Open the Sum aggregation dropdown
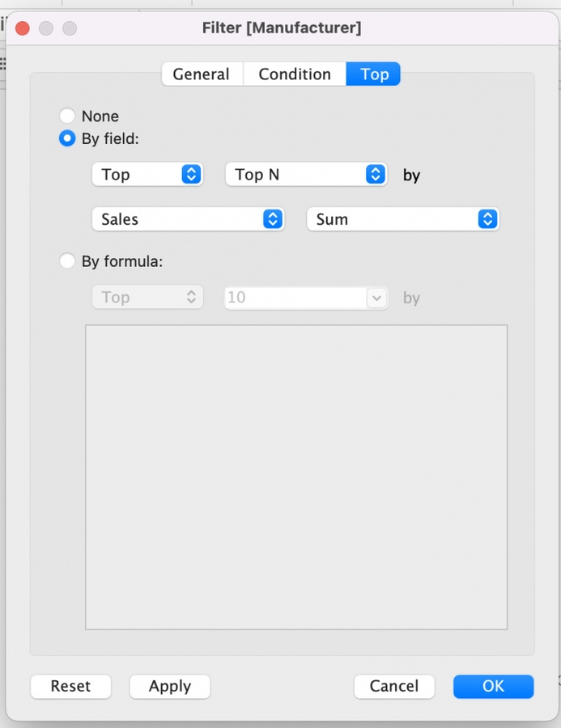This screenshot has height=728, width=561. pos(401,218)
